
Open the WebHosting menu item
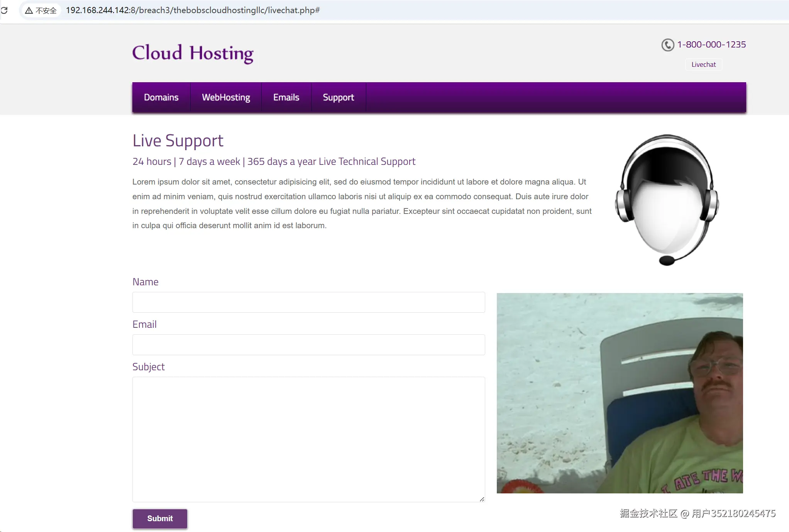(x=226, y=97)
